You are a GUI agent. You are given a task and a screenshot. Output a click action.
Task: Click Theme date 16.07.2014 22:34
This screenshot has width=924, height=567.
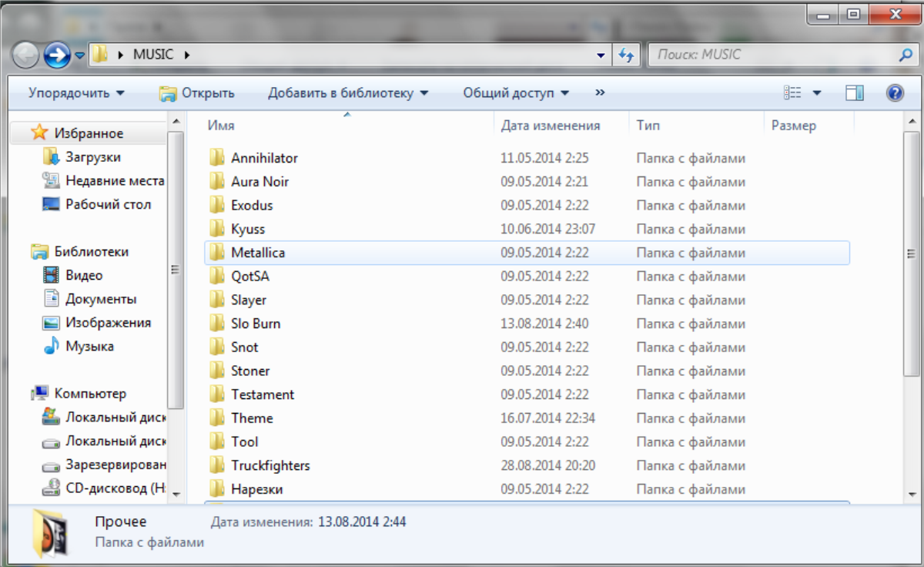click(x=547, y=418)
